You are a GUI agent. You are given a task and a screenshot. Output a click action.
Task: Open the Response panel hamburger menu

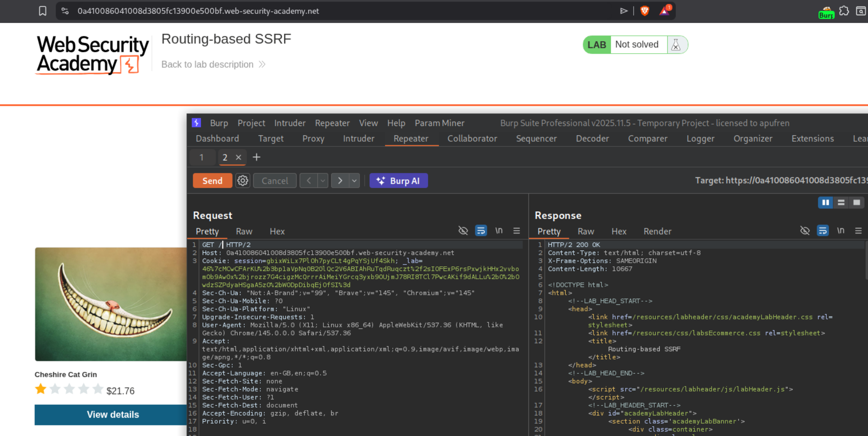click(x=858, y=231)
